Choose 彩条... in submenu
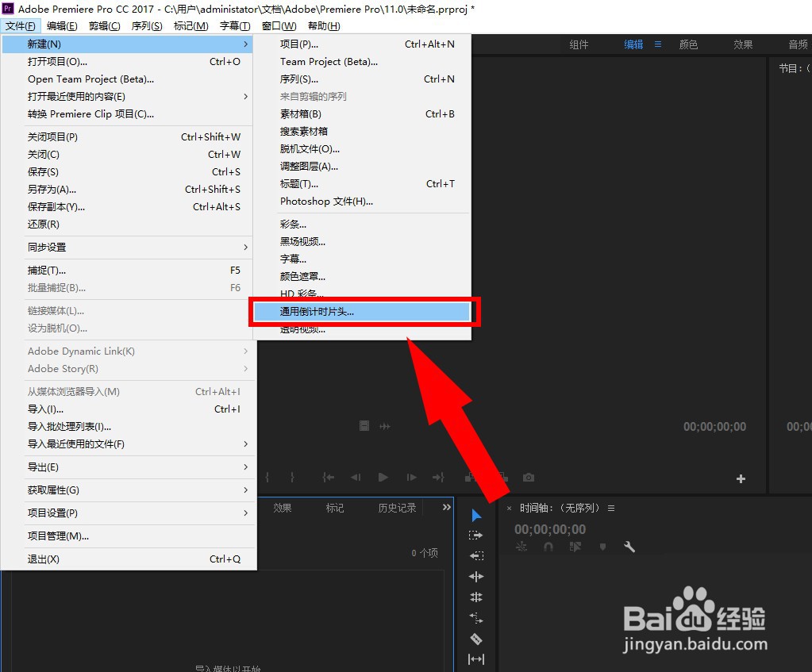The image size is (812, 672). click(362, 225)
